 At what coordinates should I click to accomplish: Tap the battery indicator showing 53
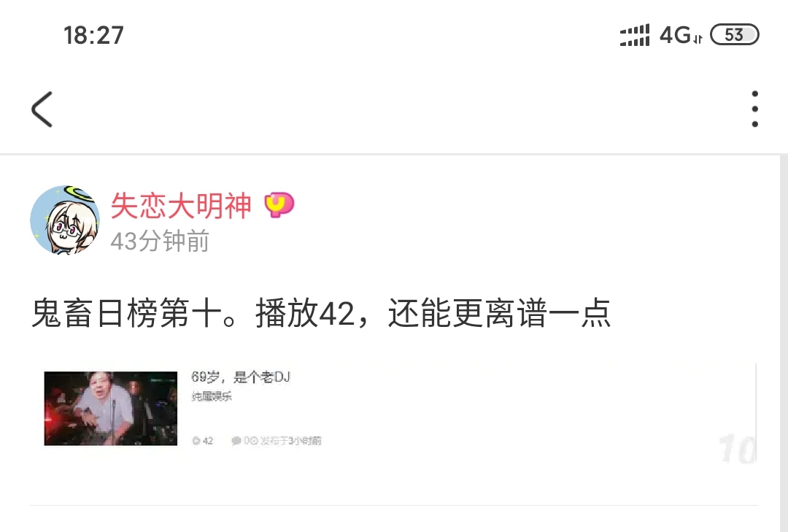734,35
